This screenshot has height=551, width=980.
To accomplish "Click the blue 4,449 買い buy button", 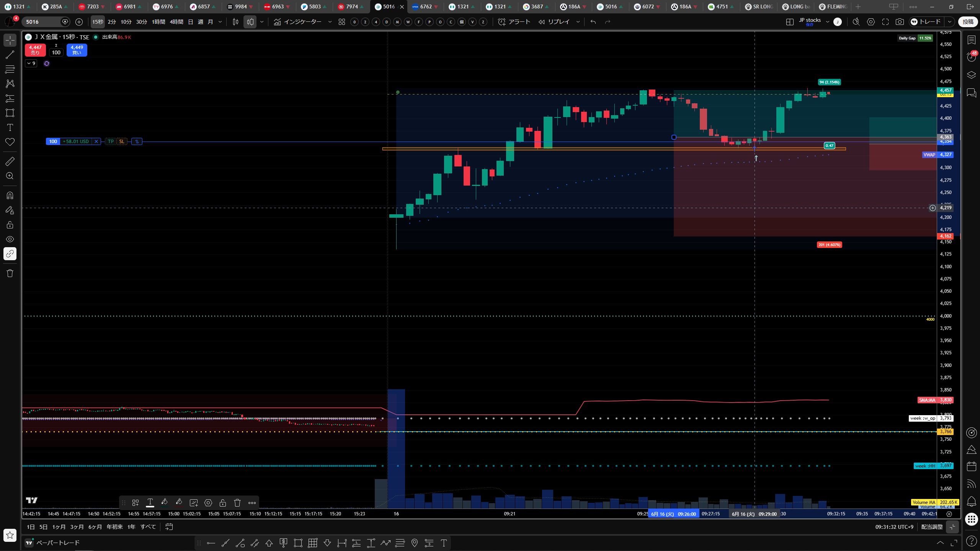I will pos(77,50).
